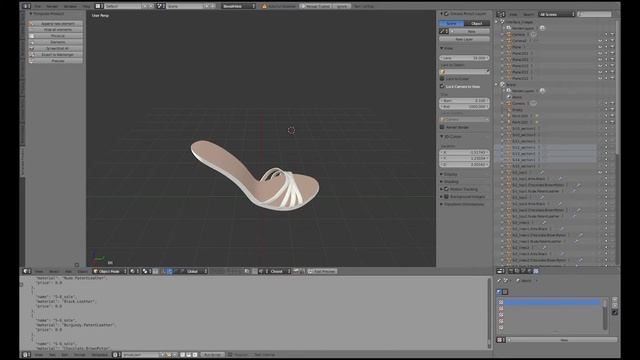Toggle the Lock Camera to View checkbox
Screen dimensions: 640x360
pos(442,87)
